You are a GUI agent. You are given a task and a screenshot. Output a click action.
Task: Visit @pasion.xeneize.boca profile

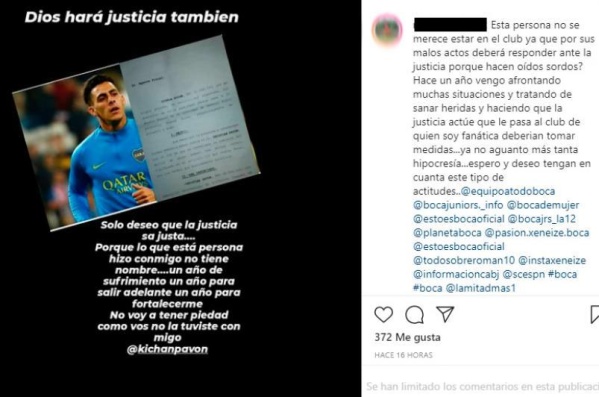tap(537, 233)
